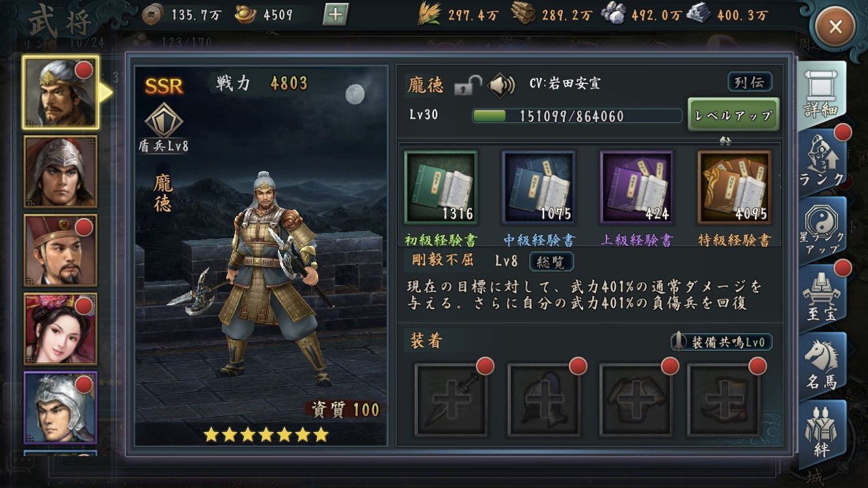The height and width of the screenshot is (488, 868).
Task: Click the 盾兵Lv8 shield troop icon
Action: coord(163,128)
